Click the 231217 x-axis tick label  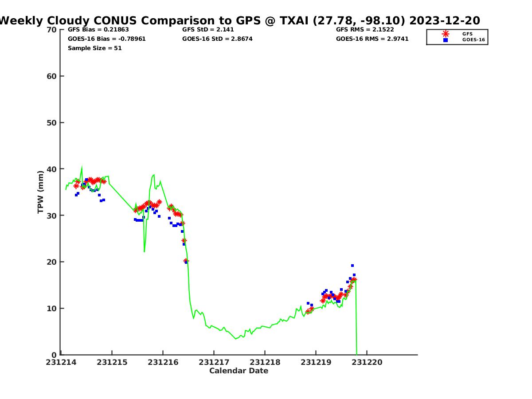[214, 362]
